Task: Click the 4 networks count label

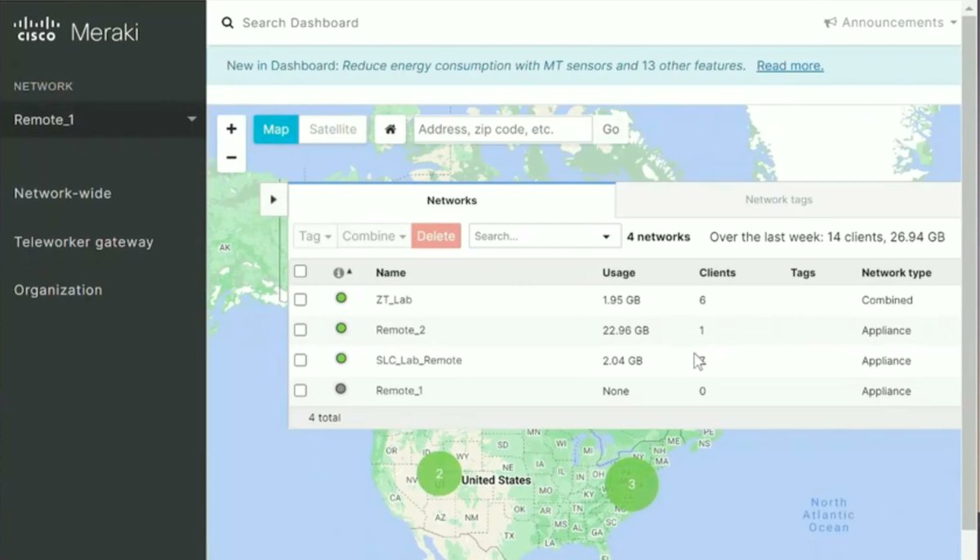Action: [658, 237]
